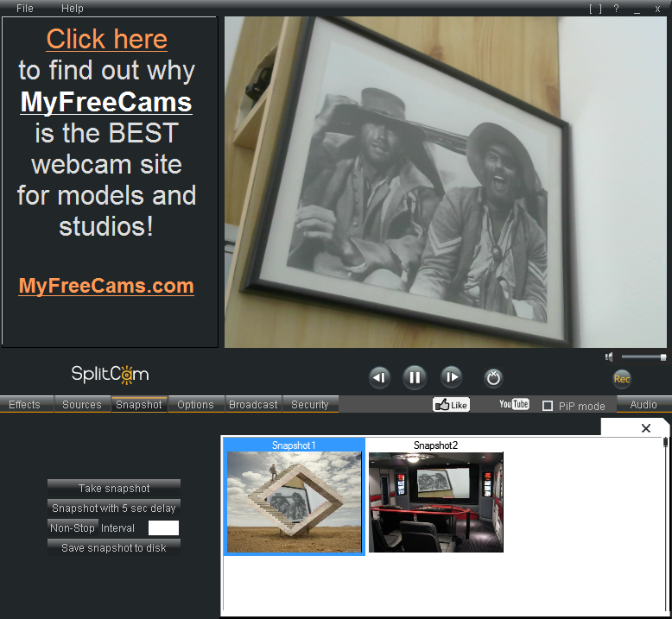The width and height of the screenshot is (672, 619).
Task: Toggle fullscreen with bracket icon
Action: [595, 9]
